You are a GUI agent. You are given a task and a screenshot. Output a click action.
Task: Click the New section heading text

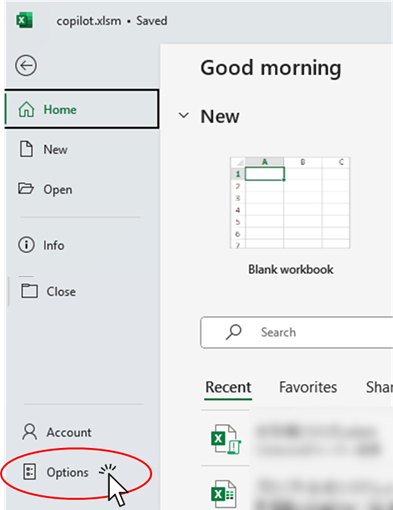[220, 116]
